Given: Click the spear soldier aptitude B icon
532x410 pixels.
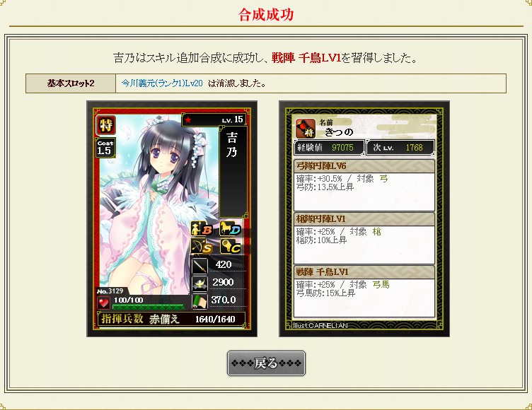Looking at the screenshot, I should click(202, 229).
